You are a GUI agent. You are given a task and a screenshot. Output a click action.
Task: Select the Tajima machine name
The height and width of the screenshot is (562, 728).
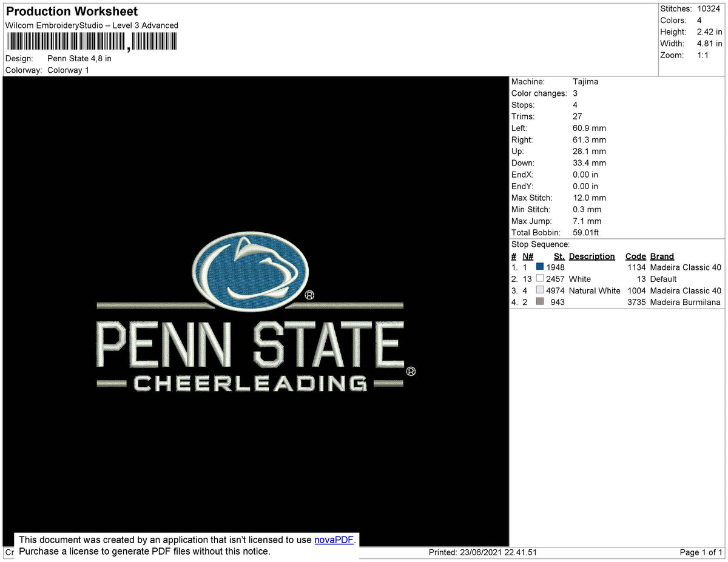point(586,81)
